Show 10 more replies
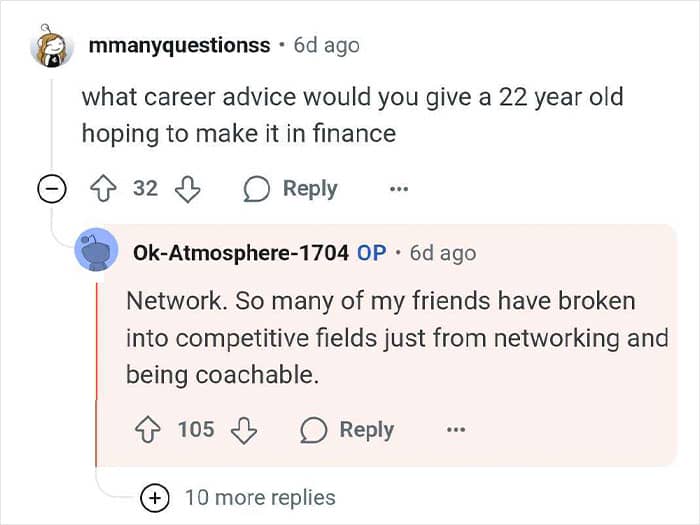 pos(260,498)
